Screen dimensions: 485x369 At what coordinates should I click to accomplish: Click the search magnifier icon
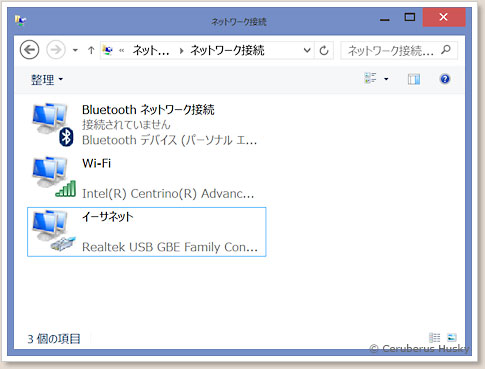pos(445,50)
